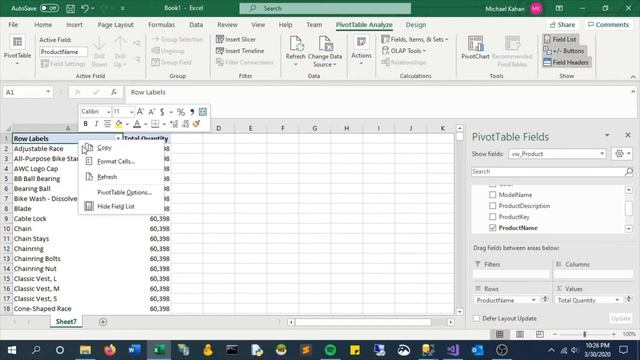Click the new sheet plus icon

pos(103,322)
